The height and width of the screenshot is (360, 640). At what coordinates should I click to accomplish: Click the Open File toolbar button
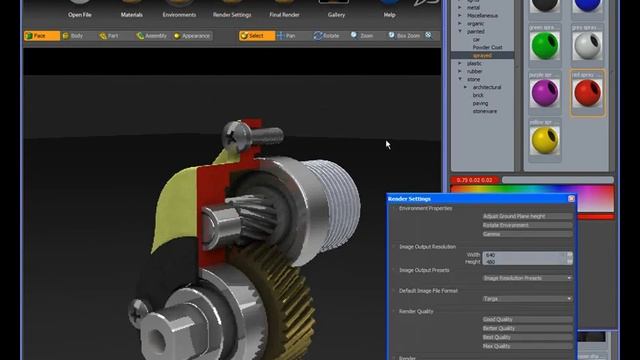pyautogui.click(x=80, y=9)
